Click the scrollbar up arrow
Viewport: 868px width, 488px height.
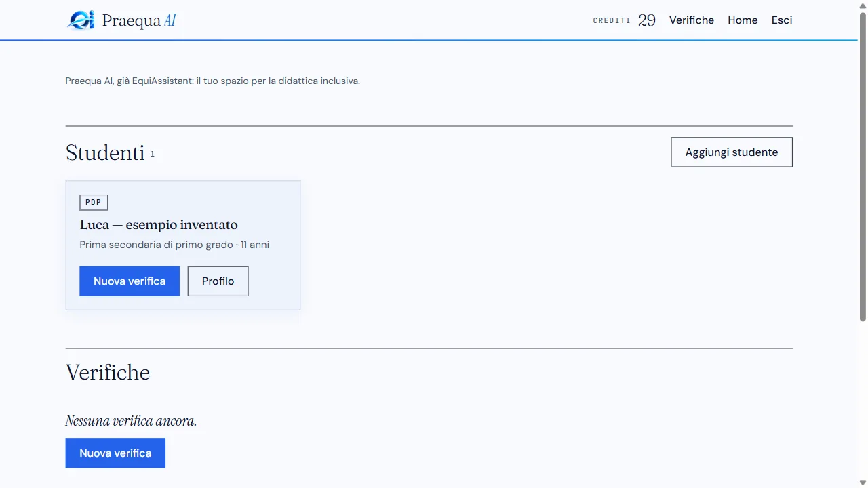click(x=863, y=5)
